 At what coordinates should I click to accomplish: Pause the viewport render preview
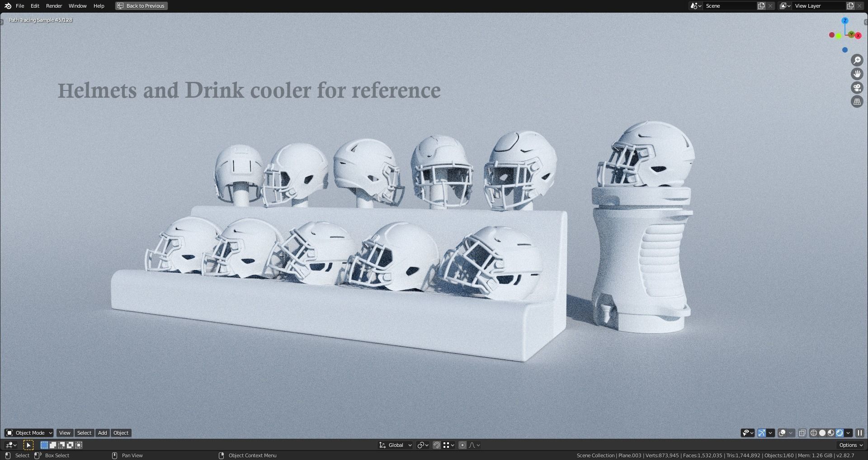[x=860, y=433]
